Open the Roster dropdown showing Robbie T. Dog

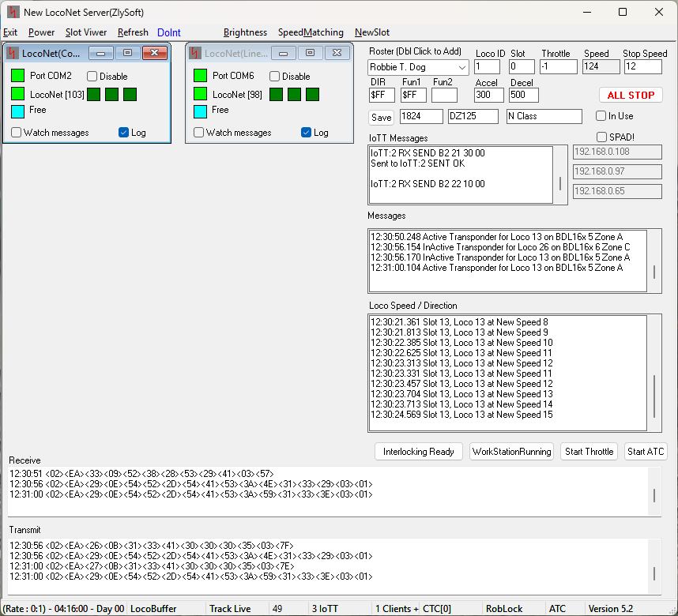pyautogui.click(x=460, y=68)
